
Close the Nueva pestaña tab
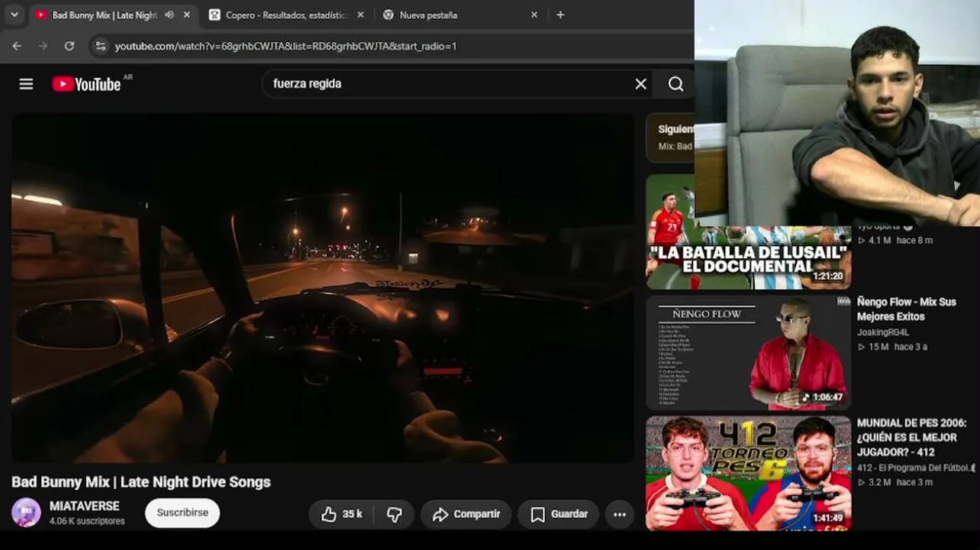[x=534, y=15]
